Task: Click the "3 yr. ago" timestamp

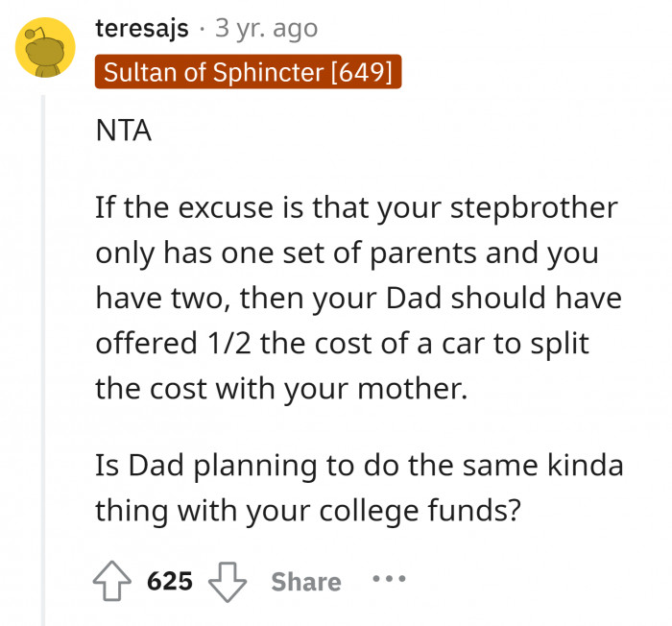Action: [x=266, y=29]
